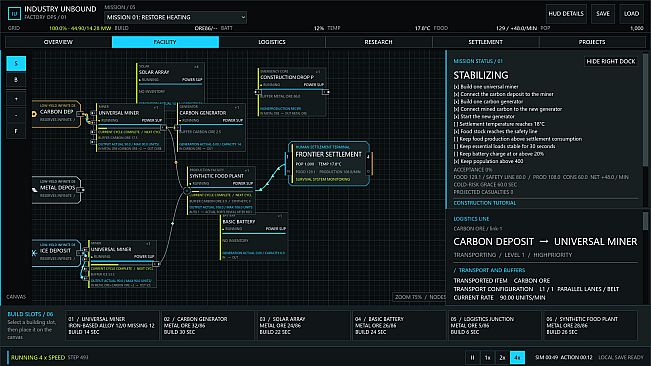Click the Metal Deposit output port
The width and height of the screenshot is (651, 366).
[x=81, y=190]
